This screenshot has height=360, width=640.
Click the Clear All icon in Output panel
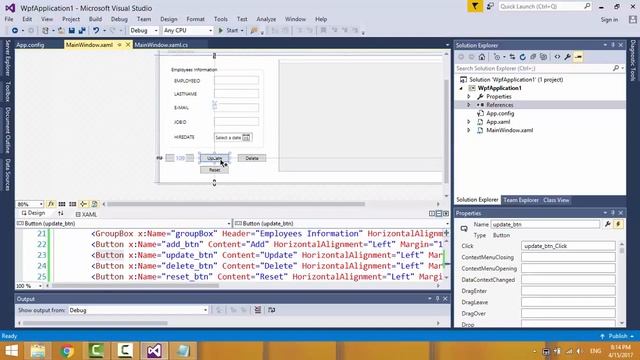[x=258, y=310]
